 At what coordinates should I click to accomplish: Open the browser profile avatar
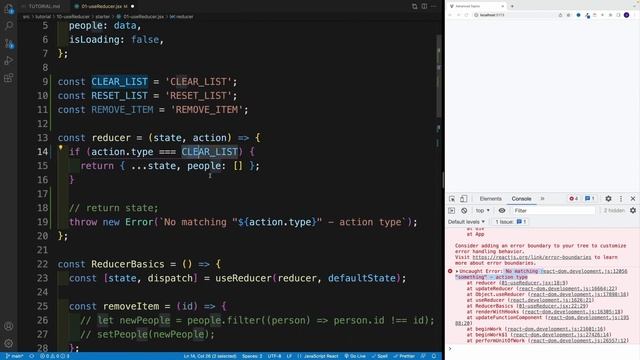(627, 15)
